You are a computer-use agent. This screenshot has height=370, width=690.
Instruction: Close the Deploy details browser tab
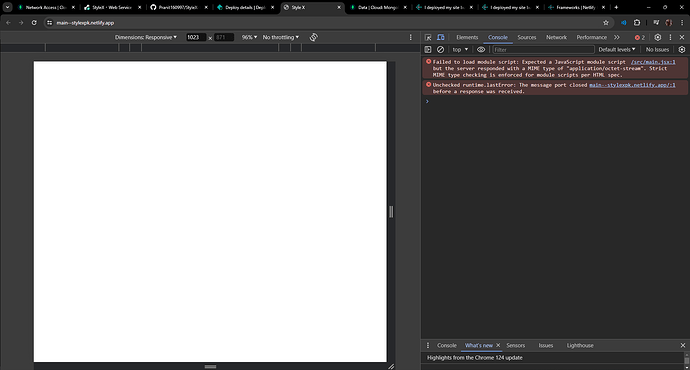click(x=272, y=7)
